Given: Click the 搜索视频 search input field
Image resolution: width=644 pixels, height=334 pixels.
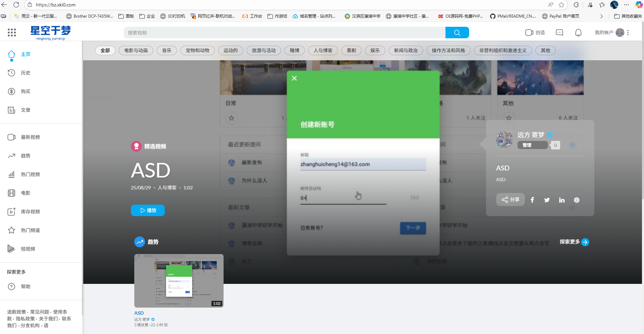Looking at the screenshot, I should (x=284, y=33).
